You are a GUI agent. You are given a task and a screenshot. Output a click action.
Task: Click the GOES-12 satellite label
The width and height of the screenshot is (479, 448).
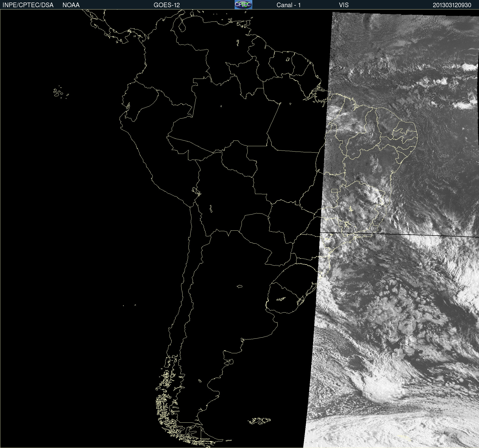coord(167,5)
